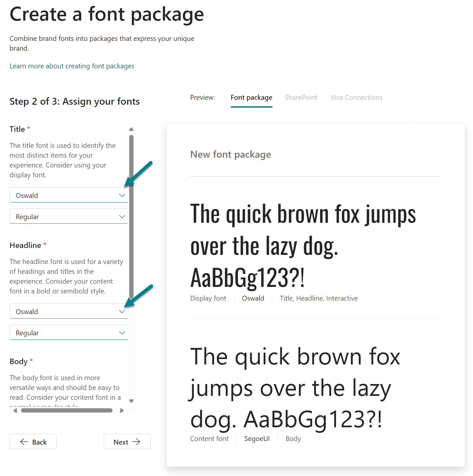Click the Next button to continue
This screenshot has height=476, width=473.
point(127,442)
